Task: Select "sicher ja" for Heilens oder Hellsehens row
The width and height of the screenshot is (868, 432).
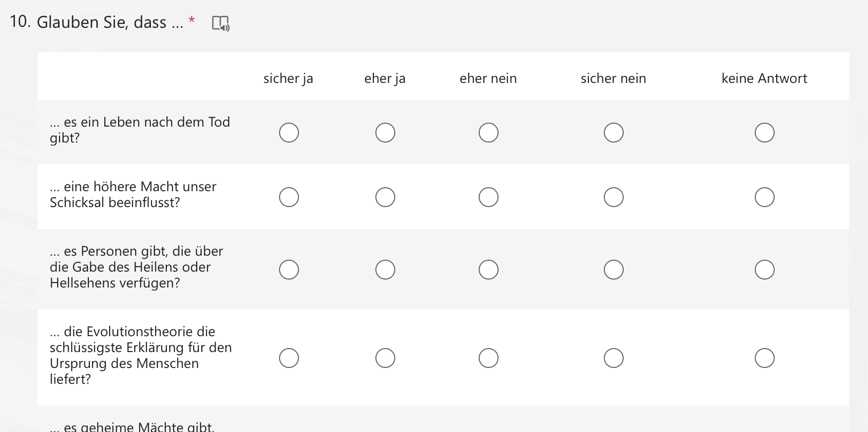Action: [x=289, y=270]
